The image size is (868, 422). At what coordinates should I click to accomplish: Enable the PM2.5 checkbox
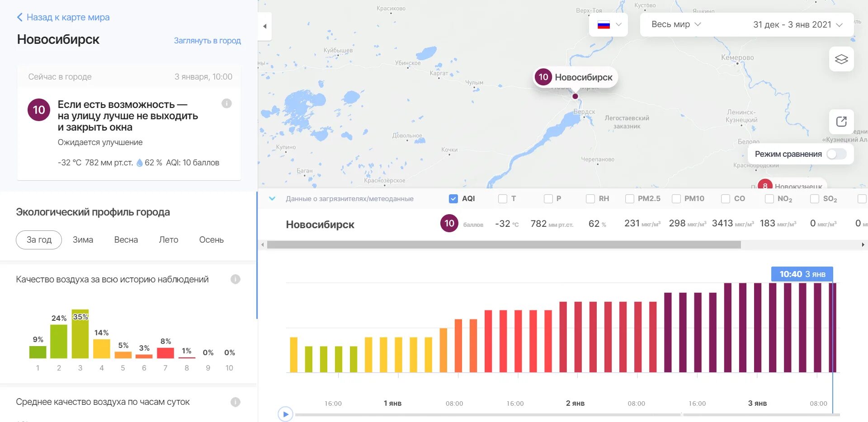tap(629, 199)
